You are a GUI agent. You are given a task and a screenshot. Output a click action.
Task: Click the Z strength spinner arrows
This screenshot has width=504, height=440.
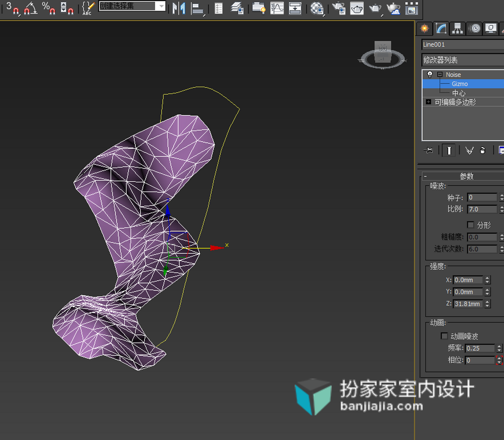pos(487,304)
